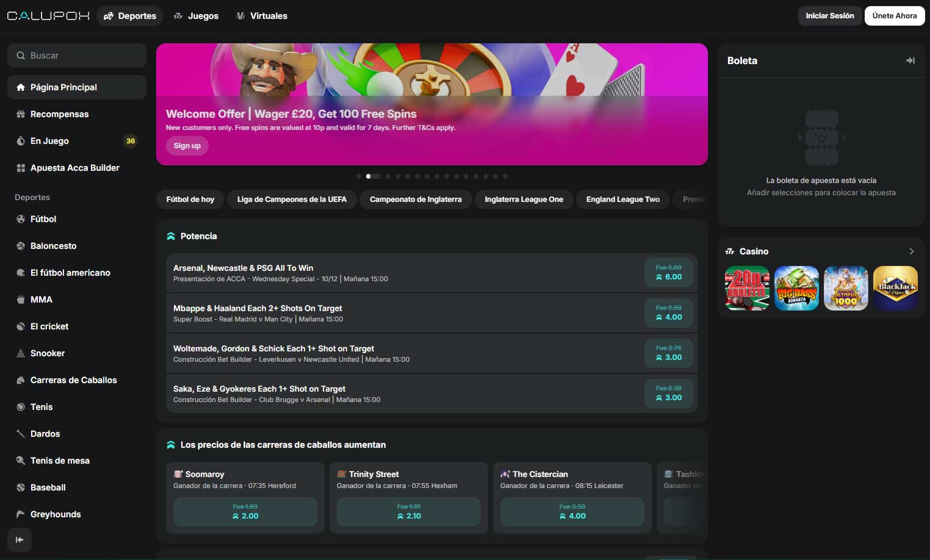Select the Baloncesto sidebar icon

coord(21,246)
